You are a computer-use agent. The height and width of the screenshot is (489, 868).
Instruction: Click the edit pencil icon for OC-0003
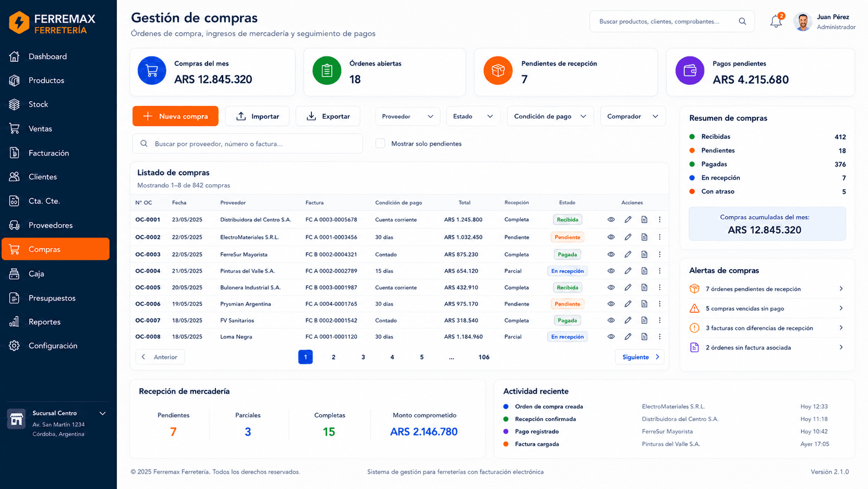(x=628, y=255)
